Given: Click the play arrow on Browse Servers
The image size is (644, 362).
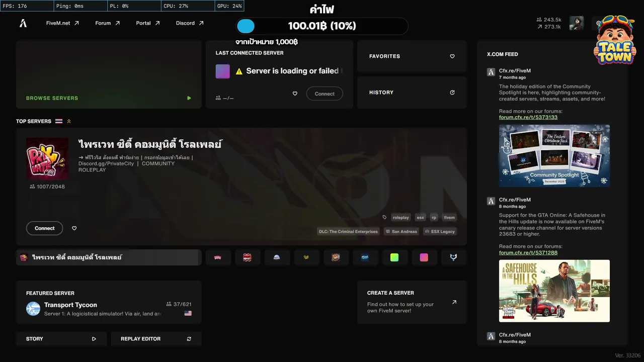Looking at the screenshot, I should (189, 98).
